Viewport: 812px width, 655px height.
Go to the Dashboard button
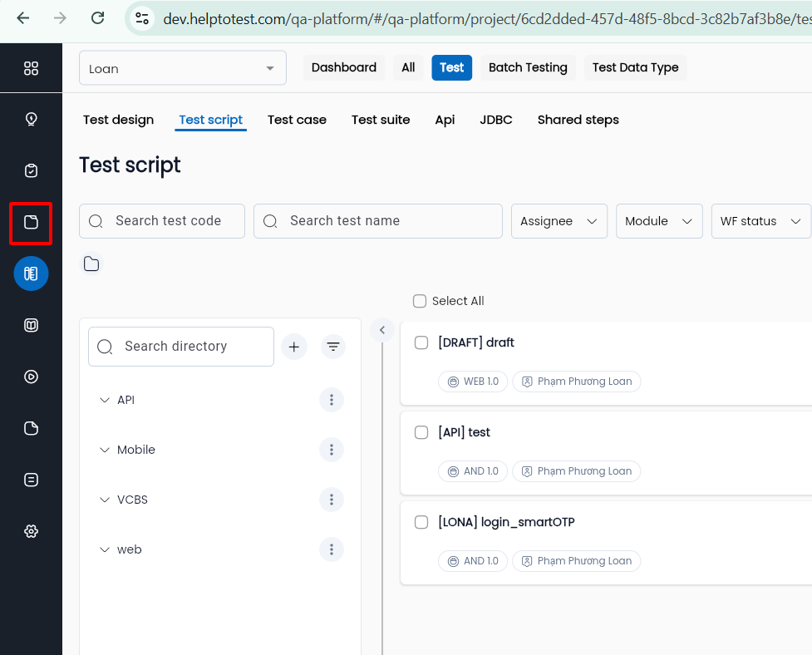coord(343,67)
